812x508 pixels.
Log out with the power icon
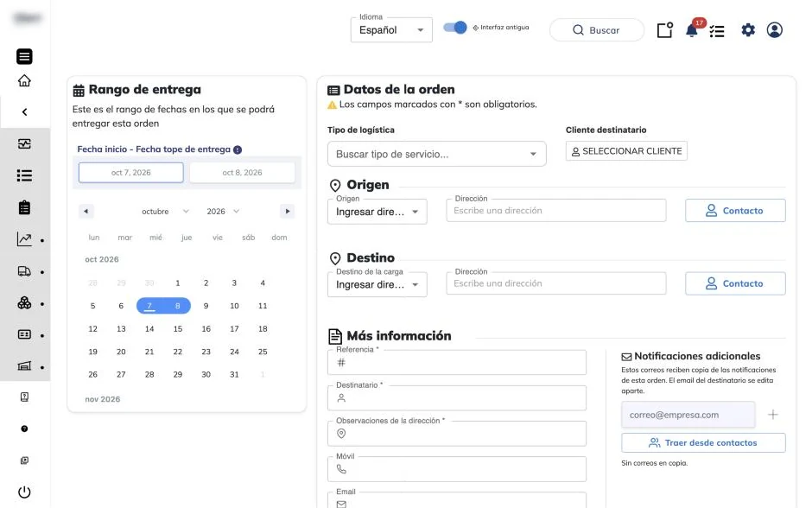pos(24,492)
